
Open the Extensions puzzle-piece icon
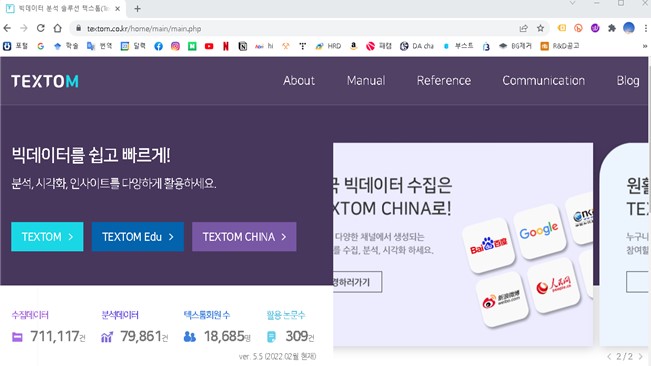click(612, 28)
